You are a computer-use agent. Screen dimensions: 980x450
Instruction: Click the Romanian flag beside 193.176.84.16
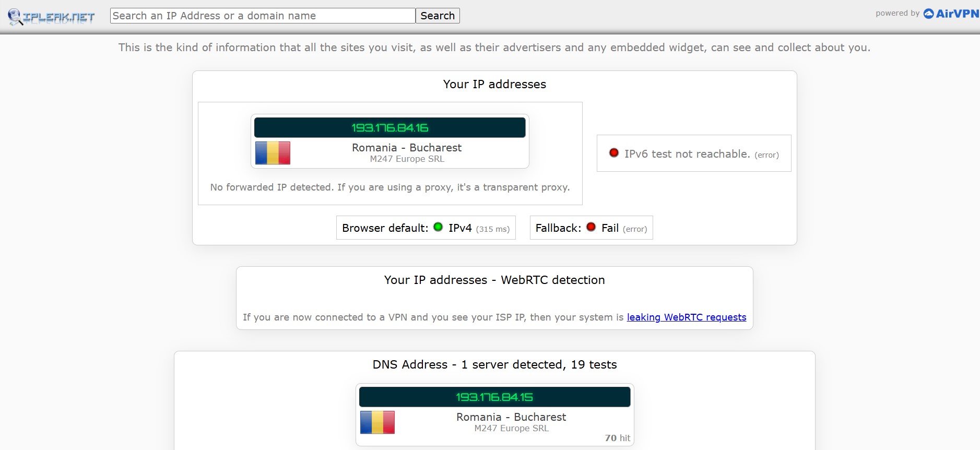(273, 153)
